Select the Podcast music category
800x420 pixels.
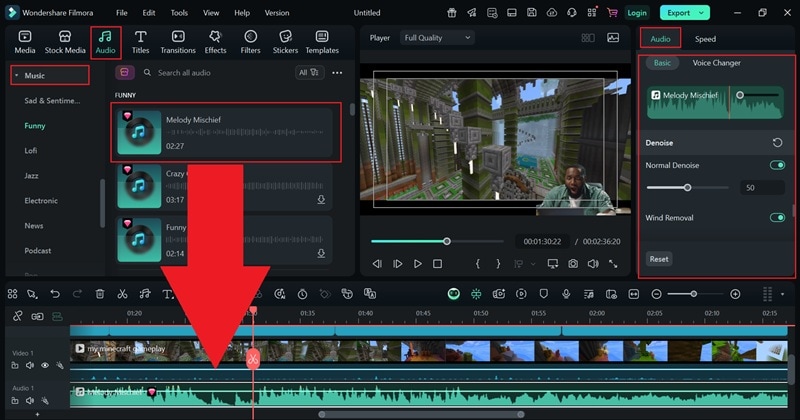[x=38, y=251]
